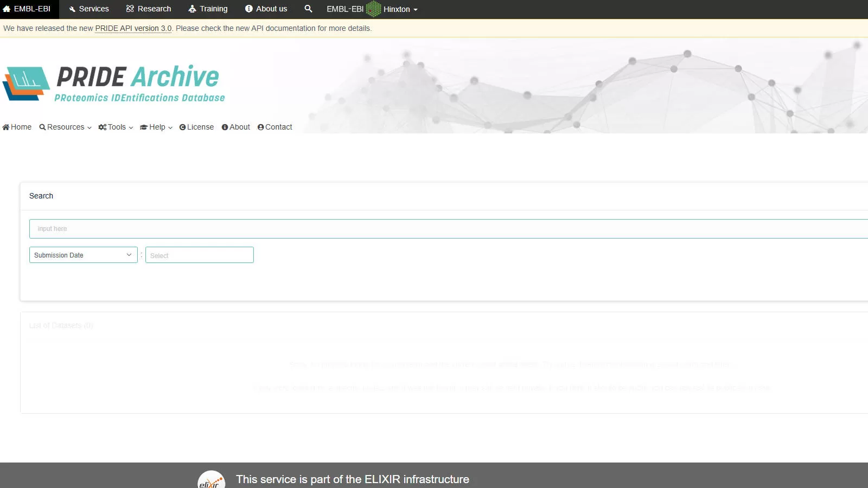Click the Training icon in top bar
The width and height of the screenshot is (868, 488).
(x=192, y=9)
